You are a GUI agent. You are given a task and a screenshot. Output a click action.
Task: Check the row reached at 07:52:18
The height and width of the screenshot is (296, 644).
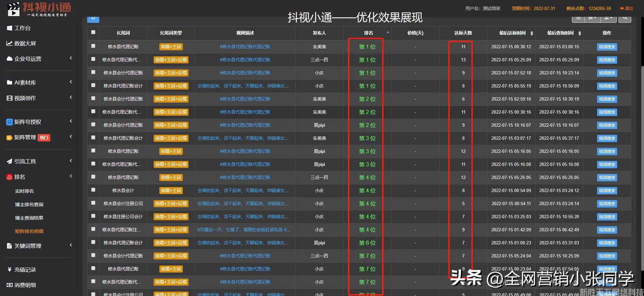click(x=93, y=72)
